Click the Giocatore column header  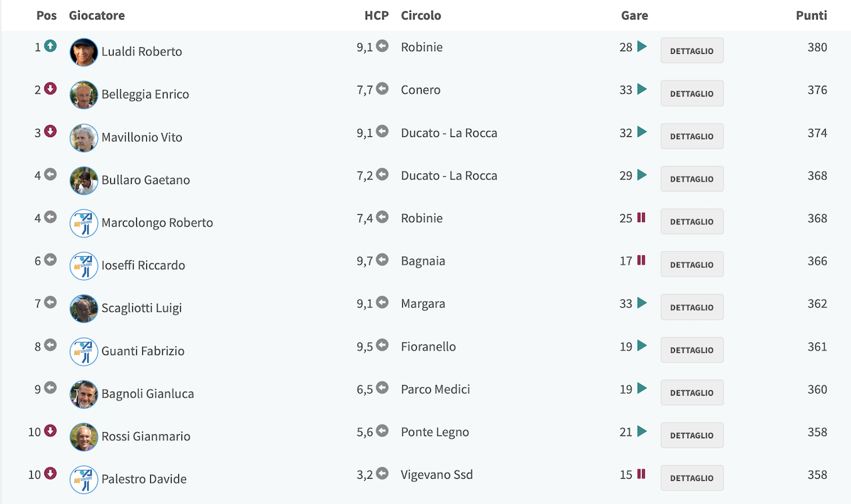pyautogui.click(x=97, y=15)
